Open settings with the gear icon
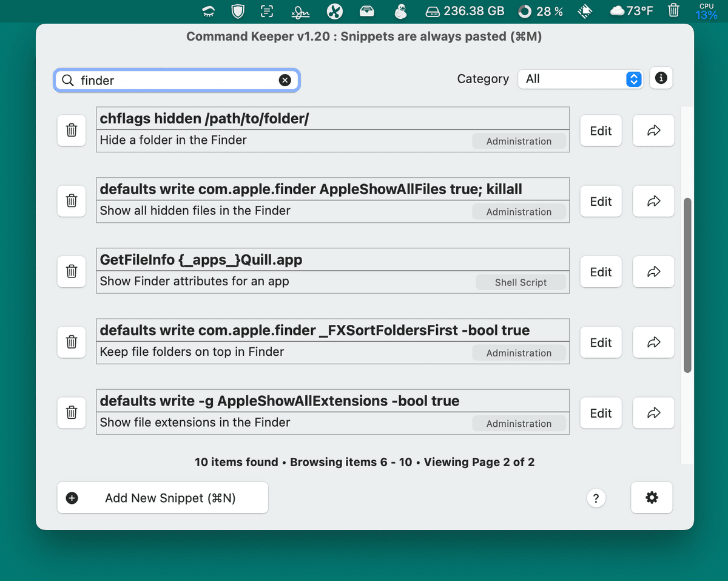The height and width of the screenshot is (581, 728). (x=652, y=498)
